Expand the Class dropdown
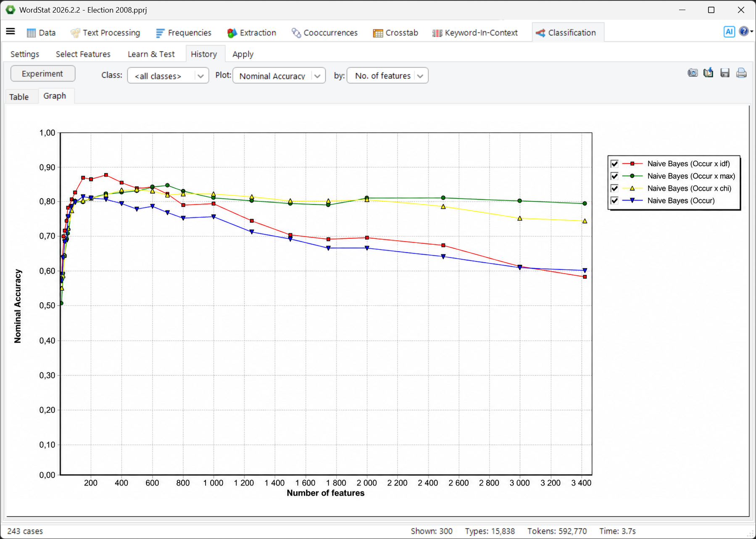 point(168,76)
